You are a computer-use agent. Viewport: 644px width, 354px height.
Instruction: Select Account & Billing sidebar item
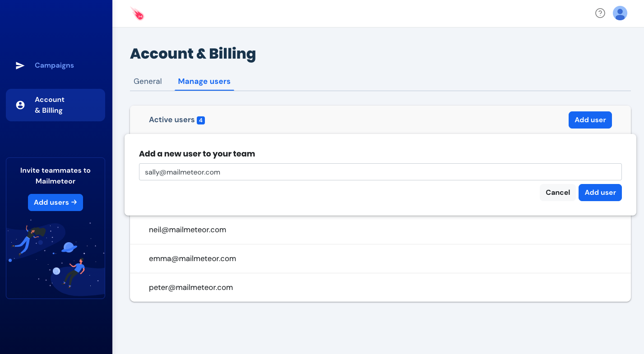click(56, 105)
